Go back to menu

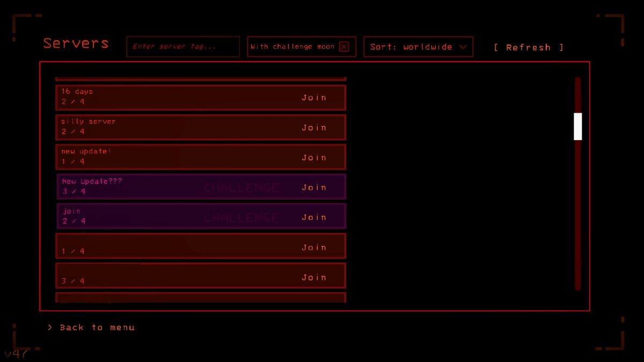pyautogui.click(x=97, y=327)
